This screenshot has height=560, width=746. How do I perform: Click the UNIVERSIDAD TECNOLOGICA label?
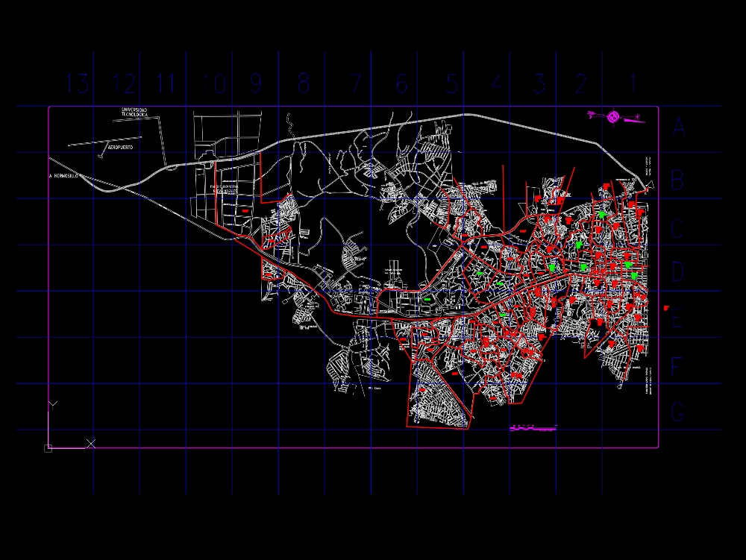tap(133, 113)
